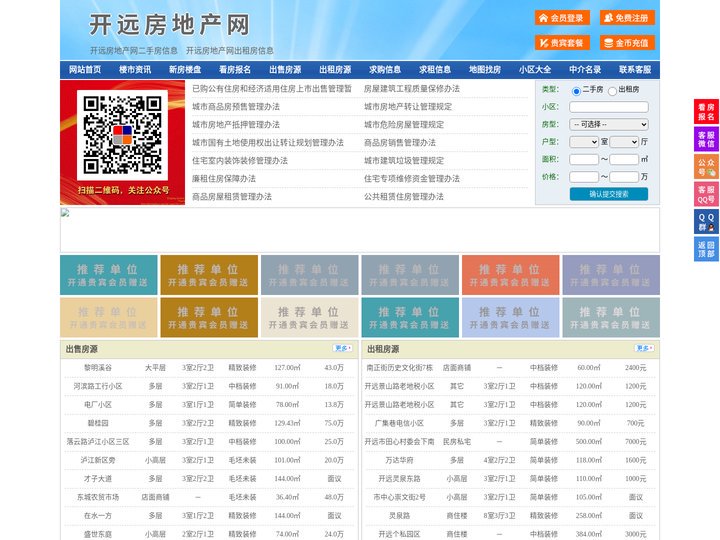Open the link 城市危险房屋管理规定

click(404, 124)
